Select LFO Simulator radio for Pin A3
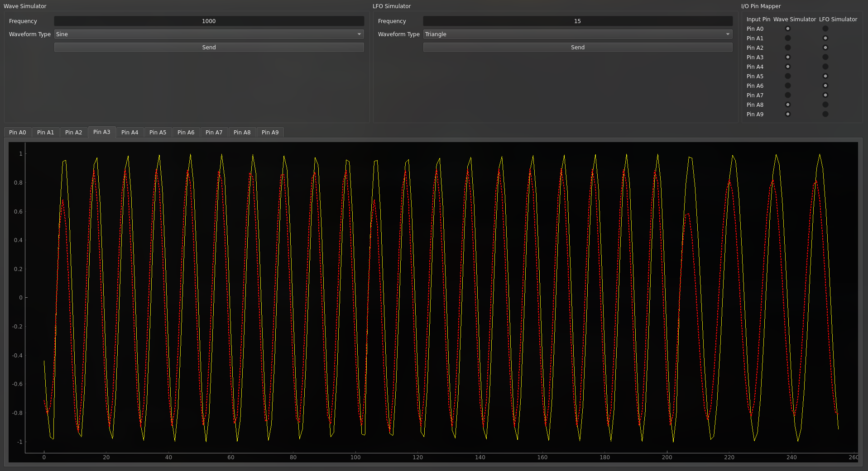This screenshot has width=868, height=471. point(825,57)
